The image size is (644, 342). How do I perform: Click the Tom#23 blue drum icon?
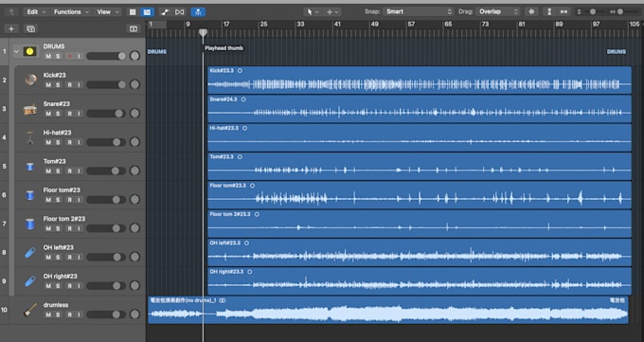30,167
